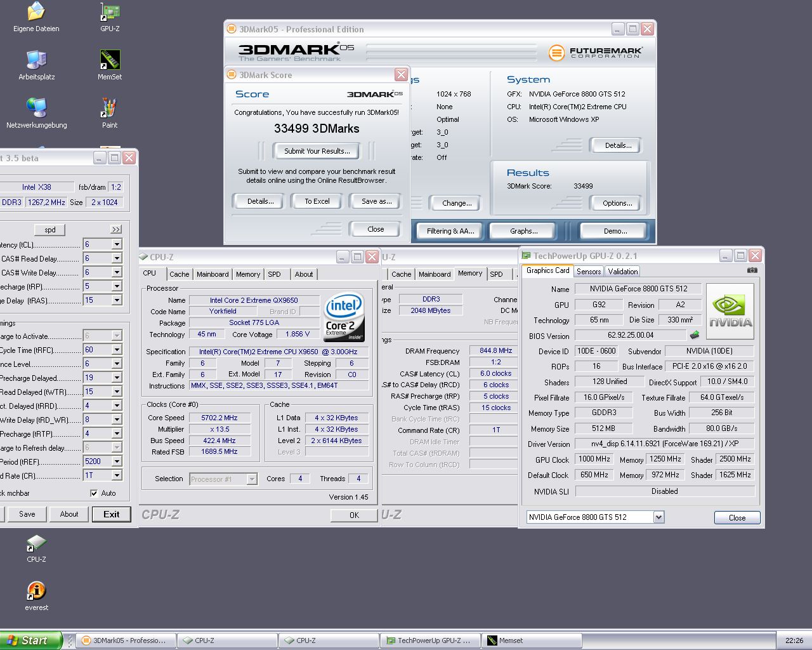Click the Save as button
Image resolution: width=812 pixels, height=650 pixels.
(377, 201)
